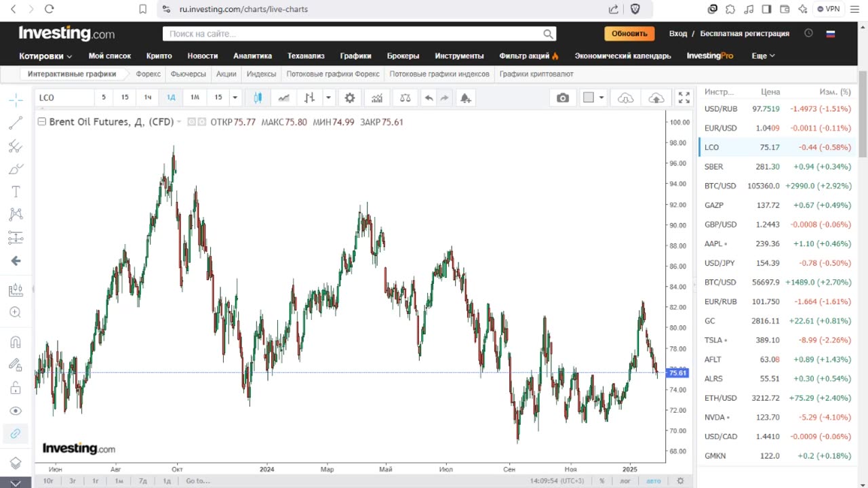The width and height of the screenshot is (868, 488).
Task: Open the Аналитика menu
Action: click(x=252, y=56)
